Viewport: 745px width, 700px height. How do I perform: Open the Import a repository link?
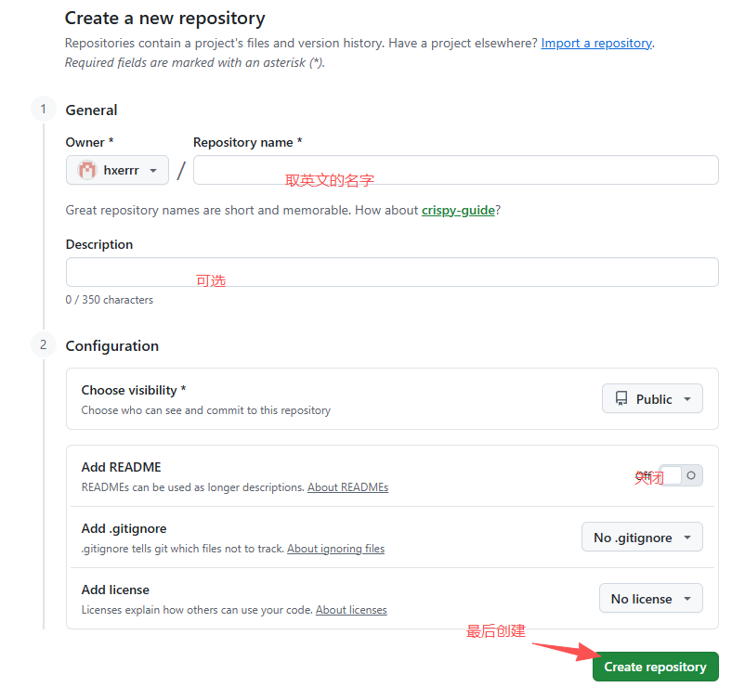596,44
